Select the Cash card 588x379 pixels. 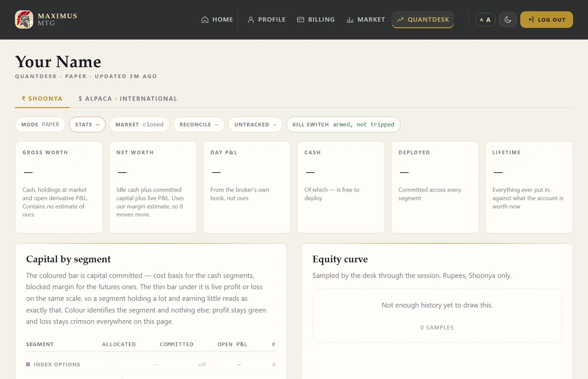pos(341,187)
